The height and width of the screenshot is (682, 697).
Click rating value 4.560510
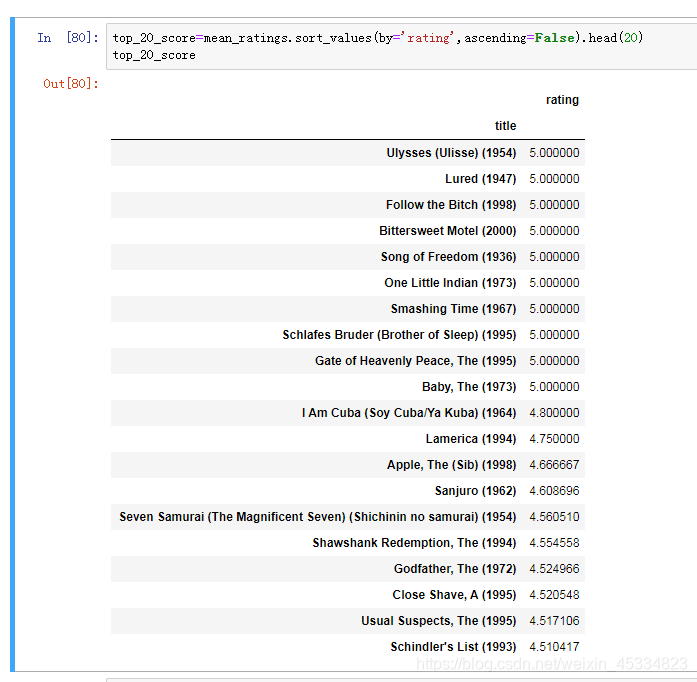554,517
